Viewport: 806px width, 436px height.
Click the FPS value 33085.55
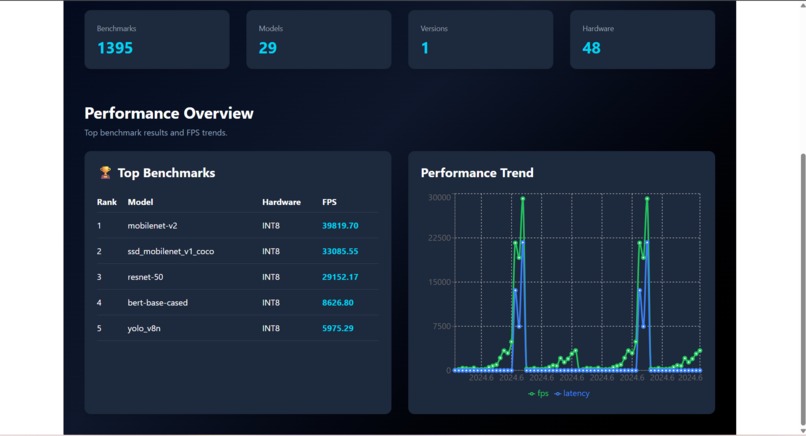[340, 251]
